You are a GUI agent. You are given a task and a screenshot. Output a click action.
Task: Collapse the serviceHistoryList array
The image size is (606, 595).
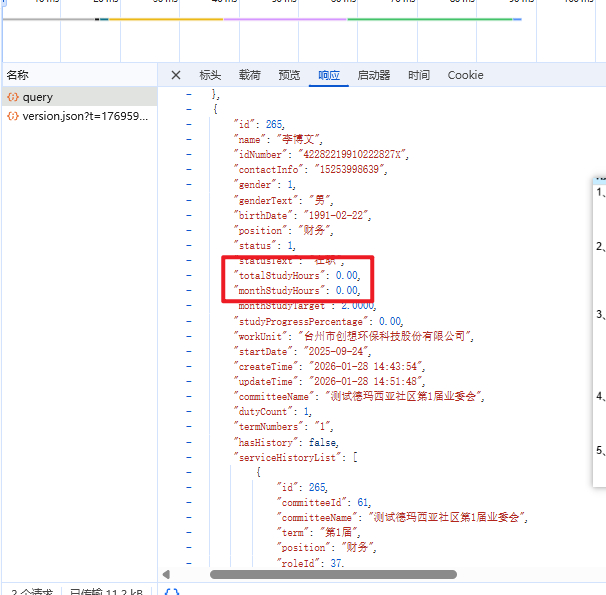[189, 457]
